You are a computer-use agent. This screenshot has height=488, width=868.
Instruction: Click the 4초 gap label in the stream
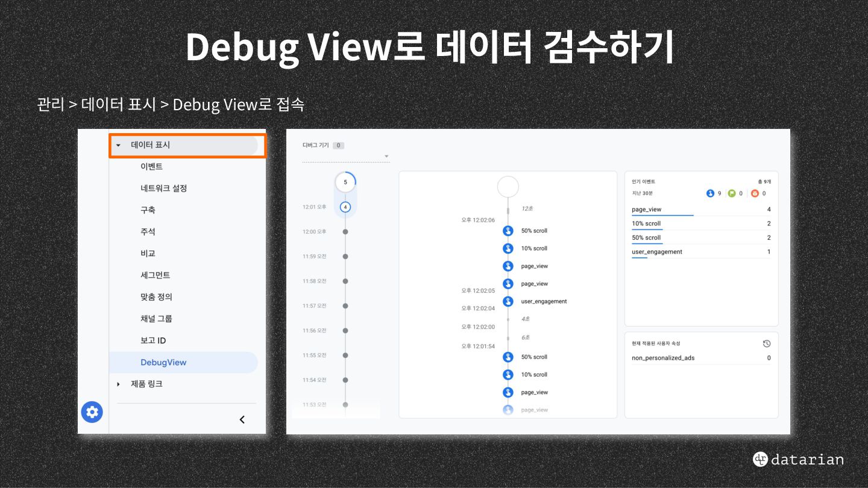pos(525,319)
